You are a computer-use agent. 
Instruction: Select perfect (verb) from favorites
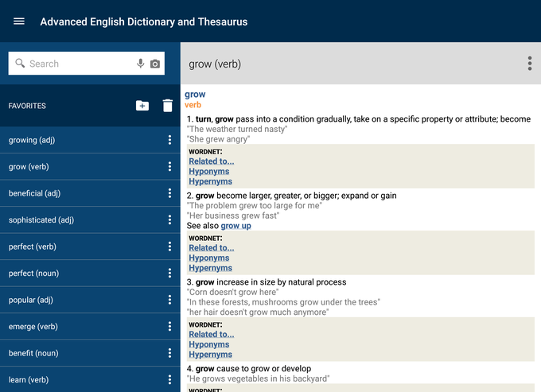[x=33, y=246]
